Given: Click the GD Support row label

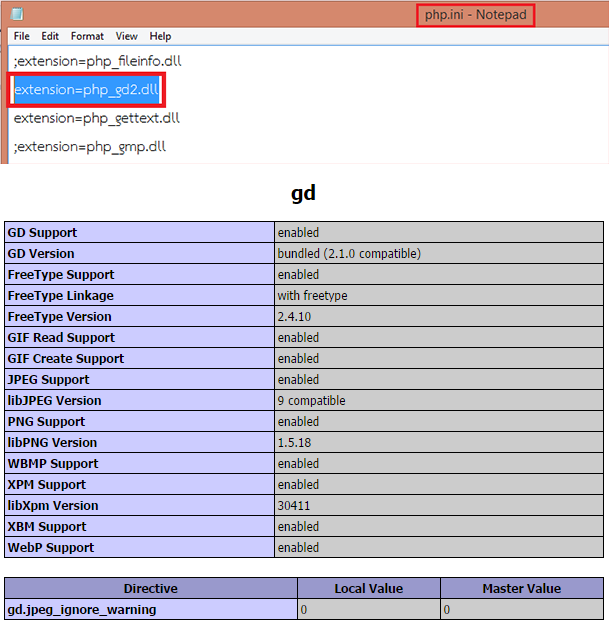Looking at the screenshot, I should pos(42,233).
